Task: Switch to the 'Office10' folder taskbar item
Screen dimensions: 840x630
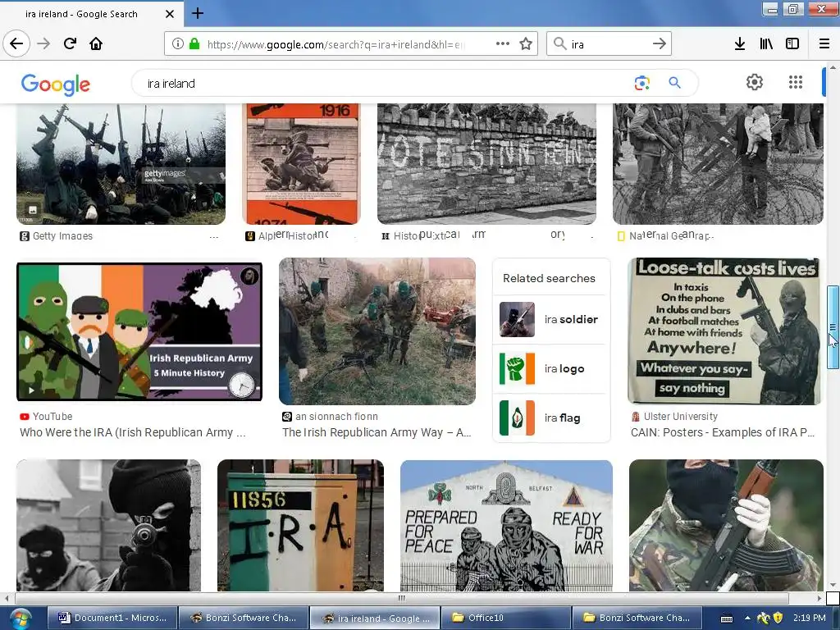Action: (505, 618)
